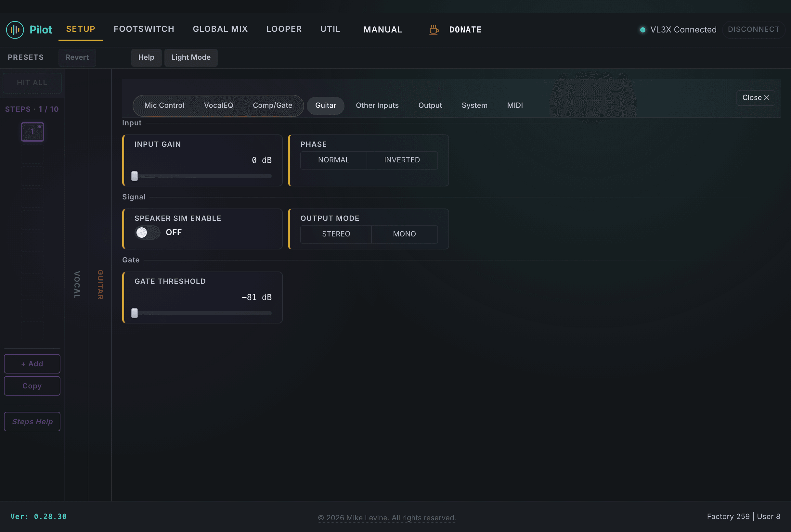
Task: Open the Mic Control sub-tab
Action: 164,106
